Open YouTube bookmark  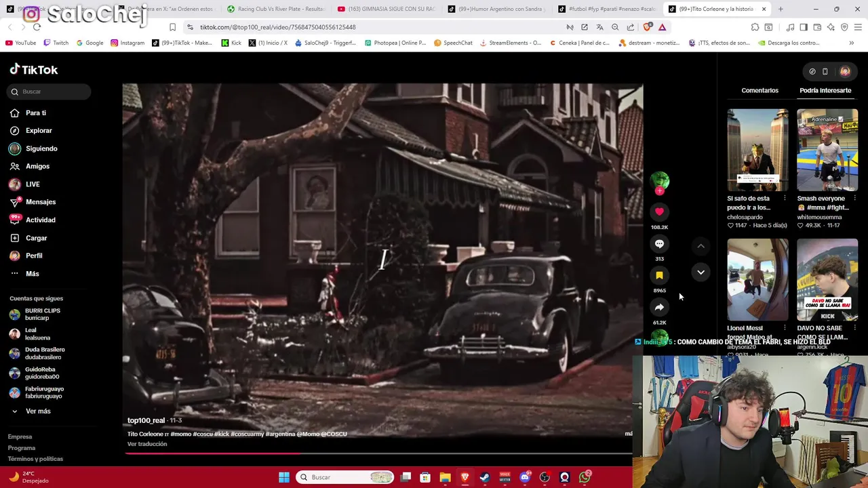(21, 43)
